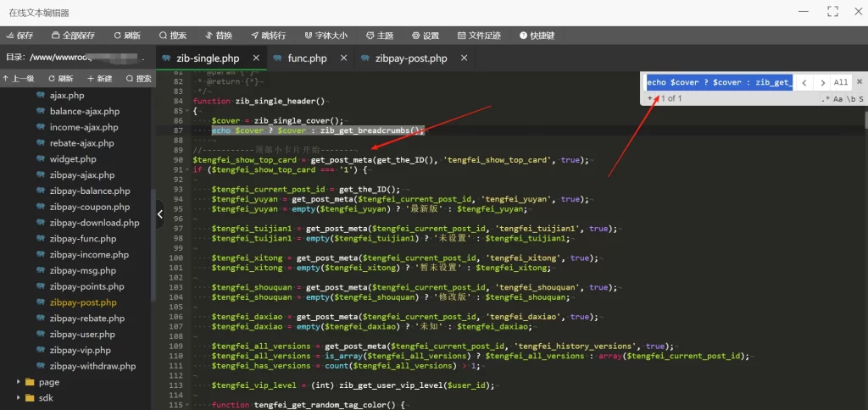Toggle case-sensitive Aa search option
The image size is (868, 410).
837,99
